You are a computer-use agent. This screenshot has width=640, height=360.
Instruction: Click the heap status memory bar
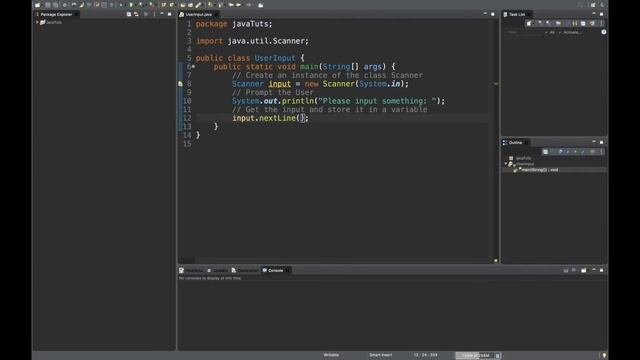tap(475, 356)
